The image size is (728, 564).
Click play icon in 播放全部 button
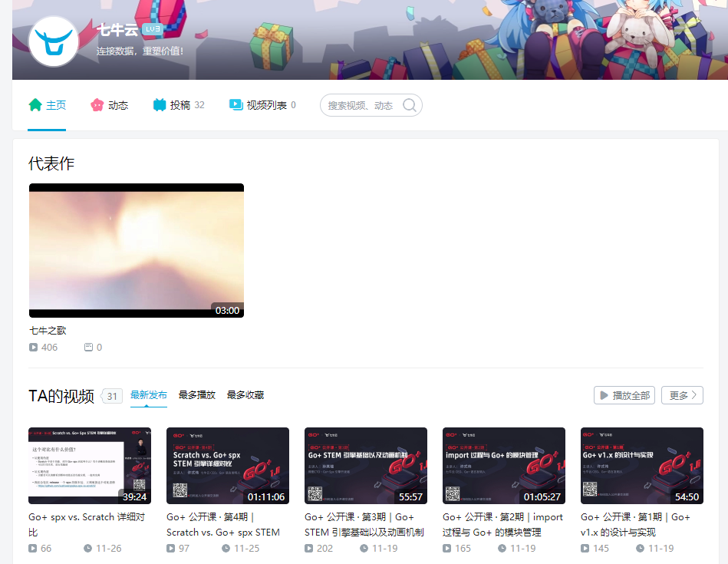pos(604,395)
